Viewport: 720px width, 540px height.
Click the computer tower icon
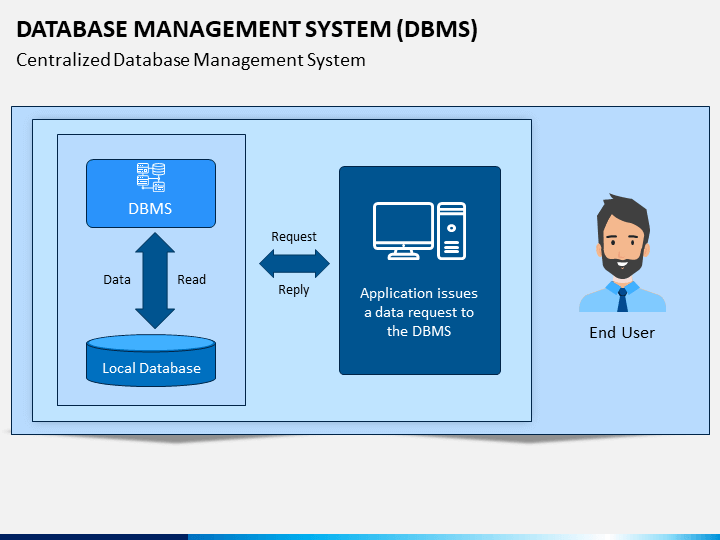click(x=451, y=231)
